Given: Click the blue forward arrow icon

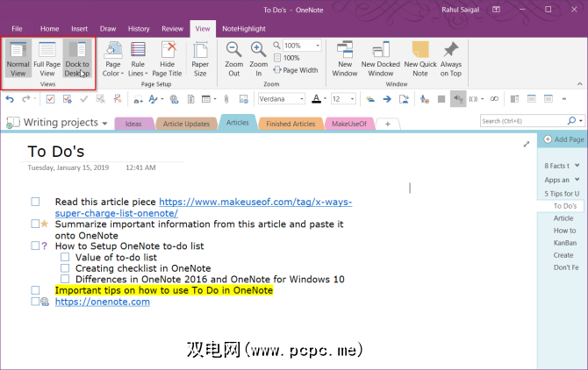Looking at the screenshot, I should coord(387,99).
